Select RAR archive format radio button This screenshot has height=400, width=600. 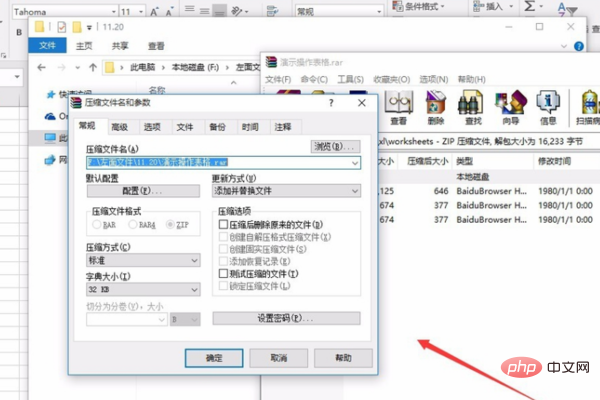(x=96, y=225)
